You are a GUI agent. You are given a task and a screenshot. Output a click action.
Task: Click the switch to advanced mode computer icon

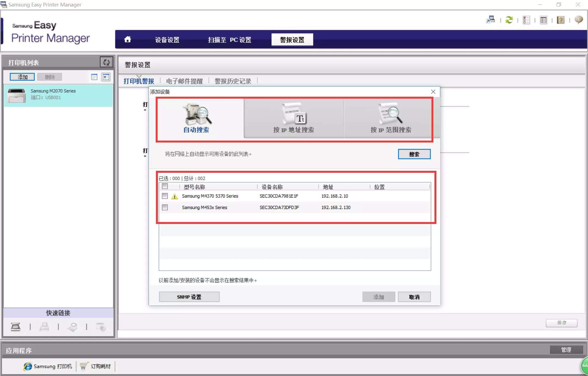point(491,20)
